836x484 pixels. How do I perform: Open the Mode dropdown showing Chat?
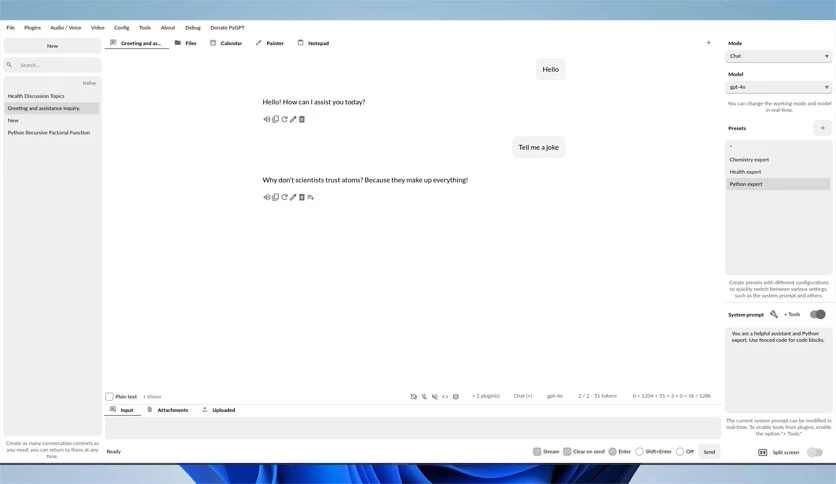(x=778, y=56)
